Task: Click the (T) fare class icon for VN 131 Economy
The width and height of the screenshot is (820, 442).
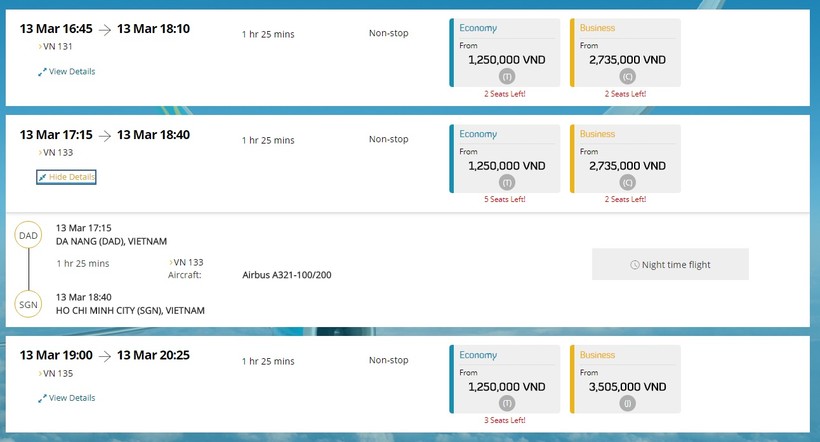Action: point(507,77)
